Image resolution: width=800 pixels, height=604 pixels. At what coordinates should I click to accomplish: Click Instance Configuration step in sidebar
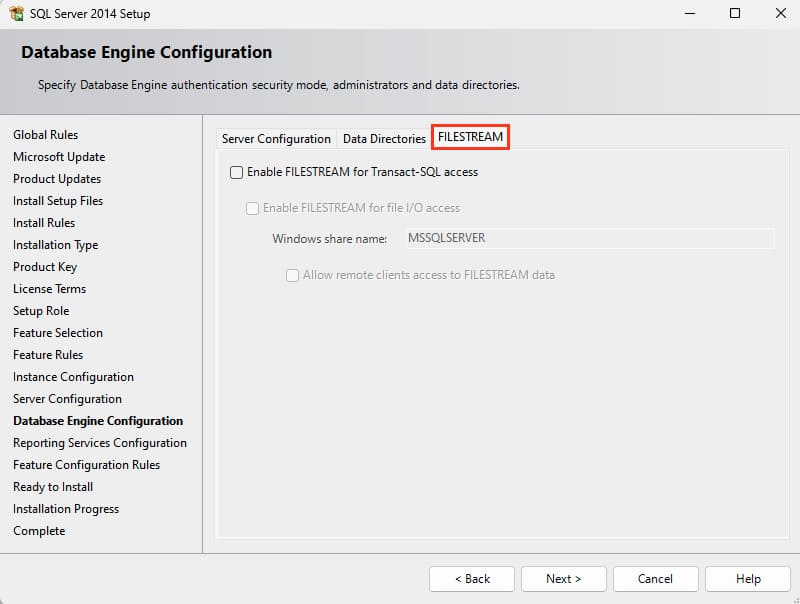coord(73,377)
